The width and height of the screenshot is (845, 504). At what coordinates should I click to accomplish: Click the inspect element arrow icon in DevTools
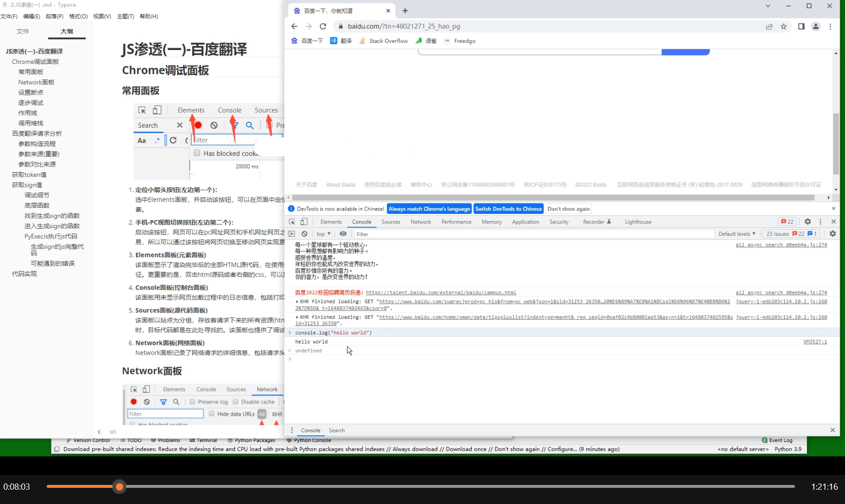click(x=292, y=222)
